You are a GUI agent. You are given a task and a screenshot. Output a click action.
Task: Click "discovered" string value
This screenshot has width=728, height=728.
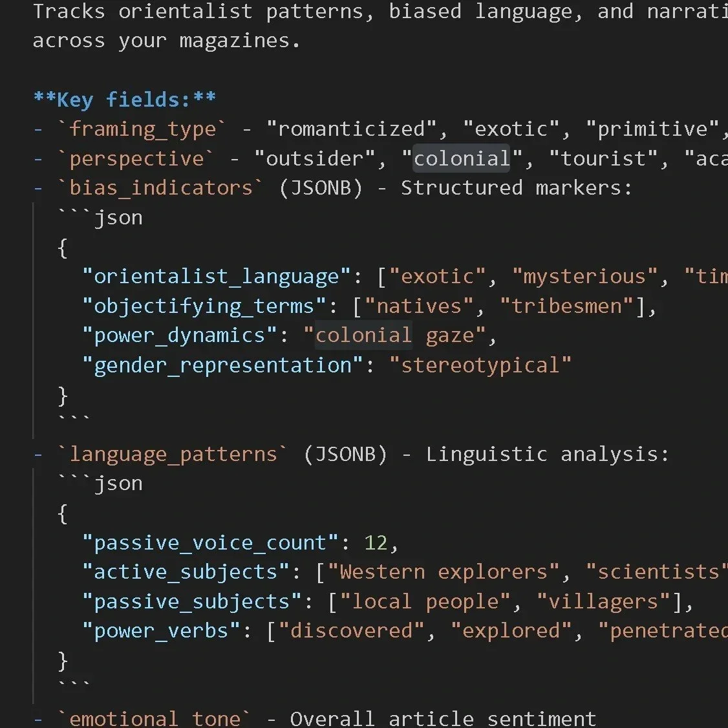pos(352,631)
